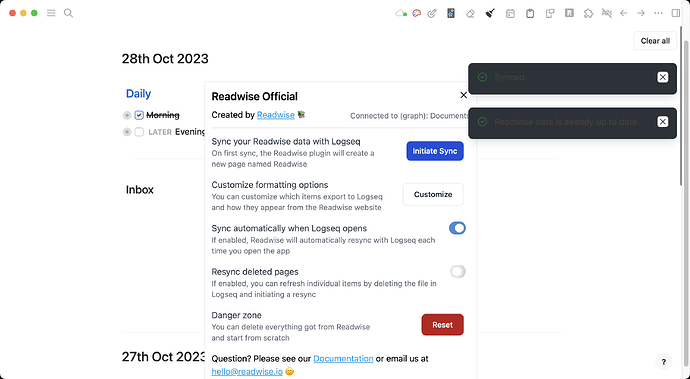Open the cloud sync status icon
This screenshot has height=379, width=690.
click(400, 13)
